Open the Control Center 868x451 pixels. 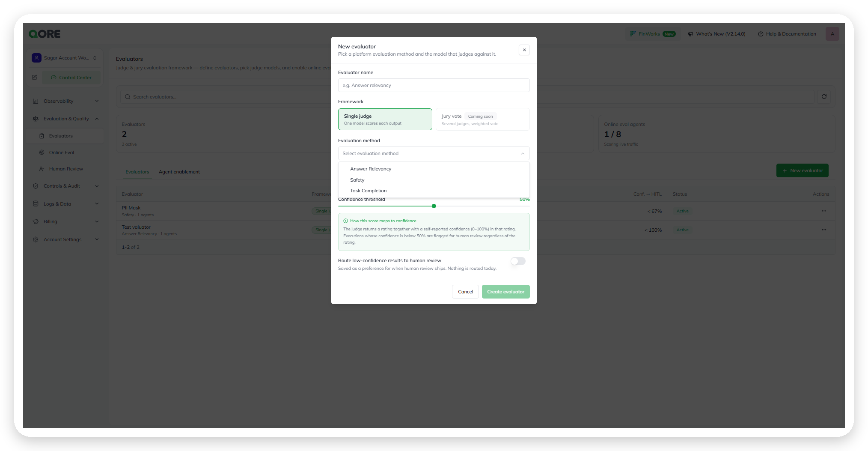click(x=71, y=78)
